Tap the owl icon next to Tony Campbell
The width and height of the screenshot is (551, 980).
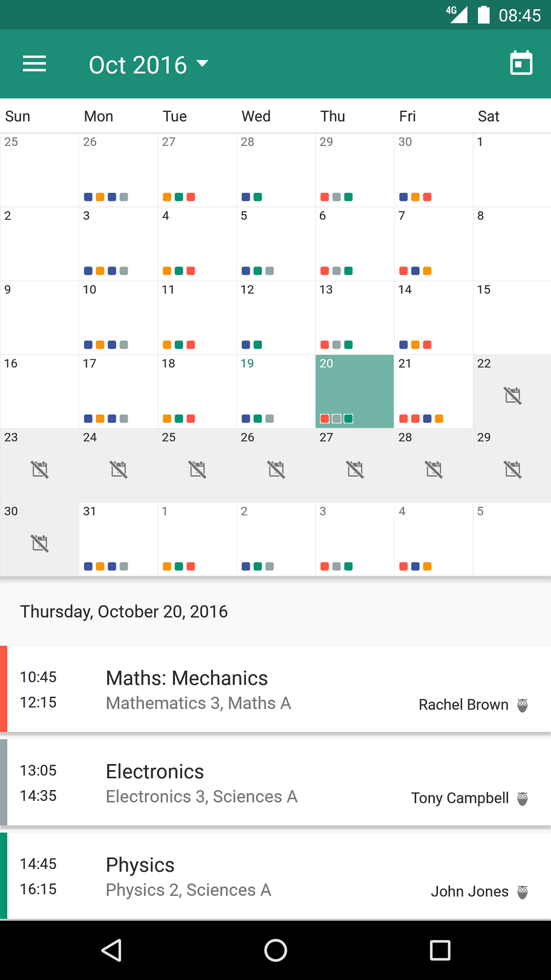(x=522, y=798)
